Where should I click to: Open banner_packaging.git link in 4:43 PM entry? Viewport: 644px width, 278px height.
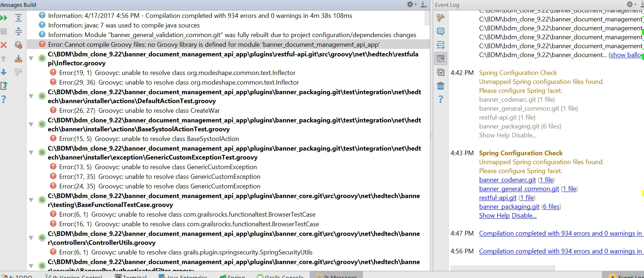pyautogui.click(x=509, y=207)
